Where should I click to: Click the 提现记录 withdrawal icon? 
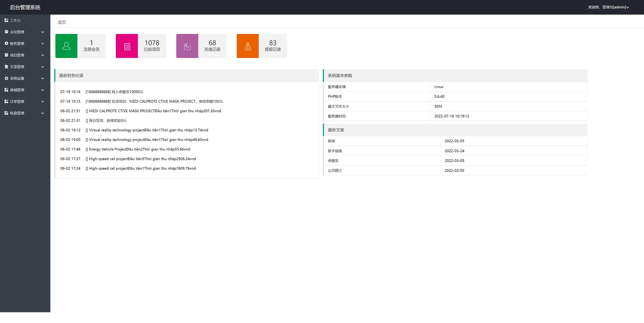pos(247,45)
